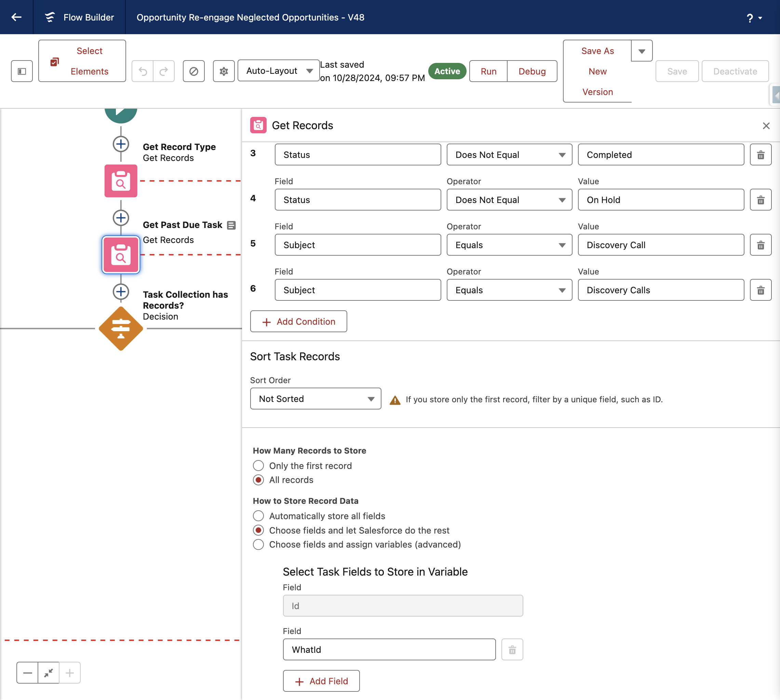The image size is (780, 700).
Task: Click the circle-slash toolbar icon
Action: point(194,71)
